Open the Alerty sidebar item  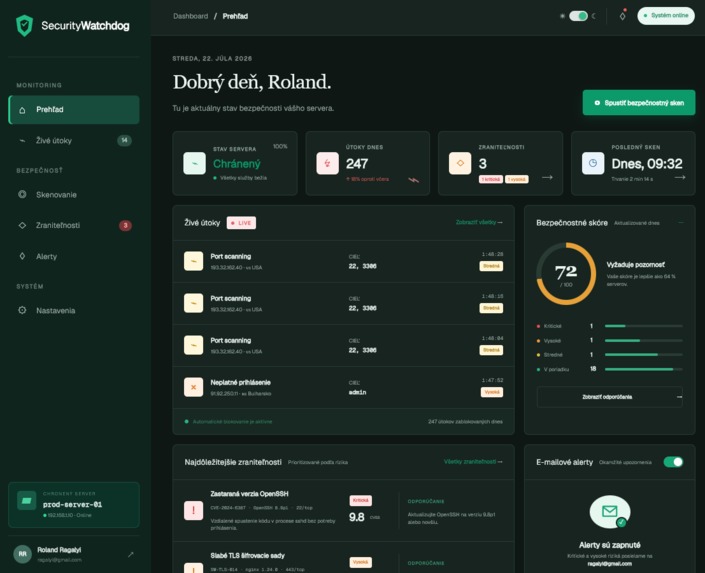(74, 256)
